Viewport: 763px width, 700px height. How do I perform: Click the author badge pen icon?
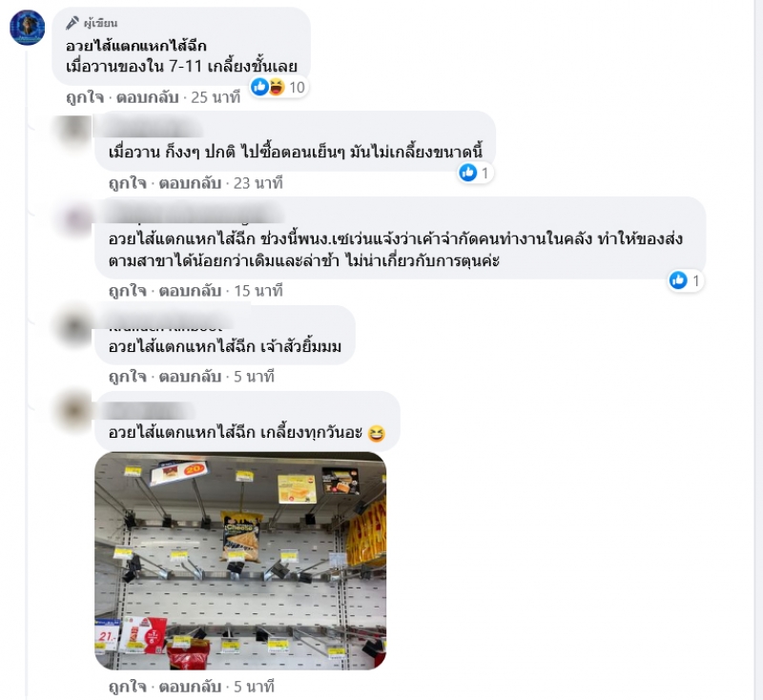[72, 23]
